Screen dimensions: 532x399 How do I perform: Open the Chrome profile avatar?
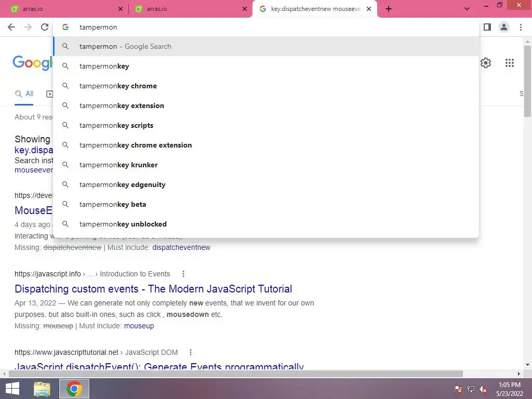point(504,27)
